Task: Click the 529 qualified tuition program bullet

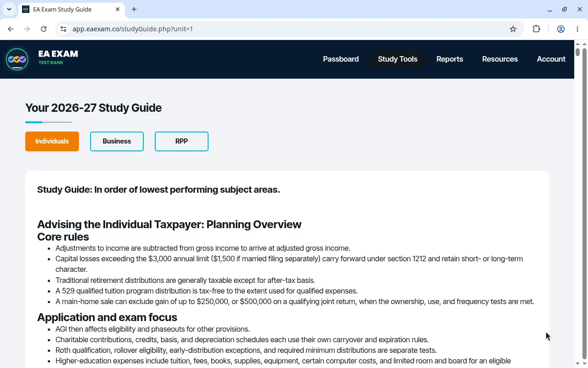Action: 206,291
